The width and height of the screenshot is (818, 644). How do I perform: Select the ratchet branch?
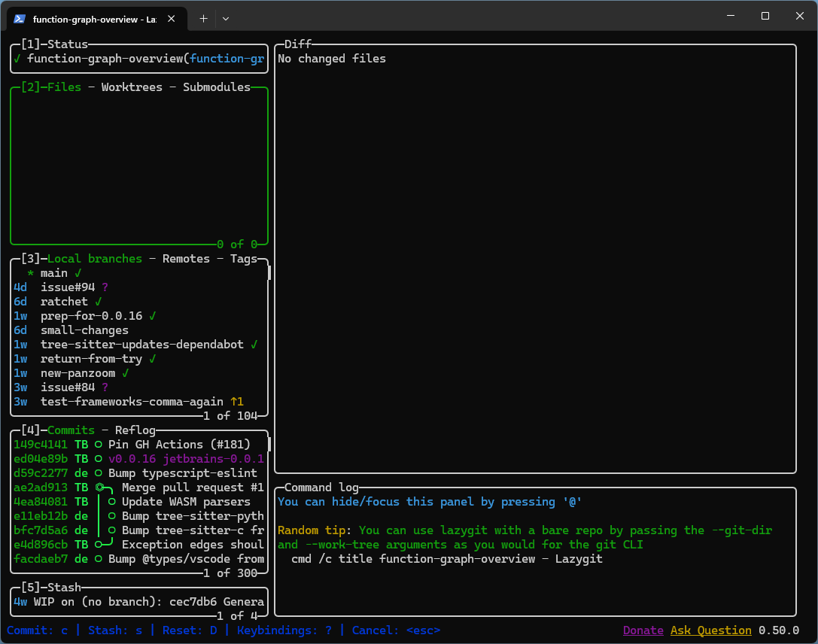[x=140, y=302]
